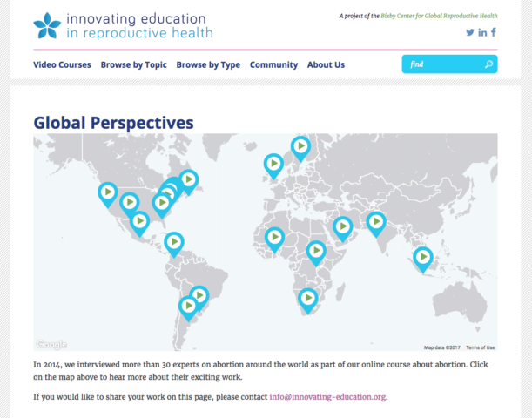This screenshot has width=532, height=418.
Task: Click the info@innovating-education.org email link
Action: (x=327, y=397)
